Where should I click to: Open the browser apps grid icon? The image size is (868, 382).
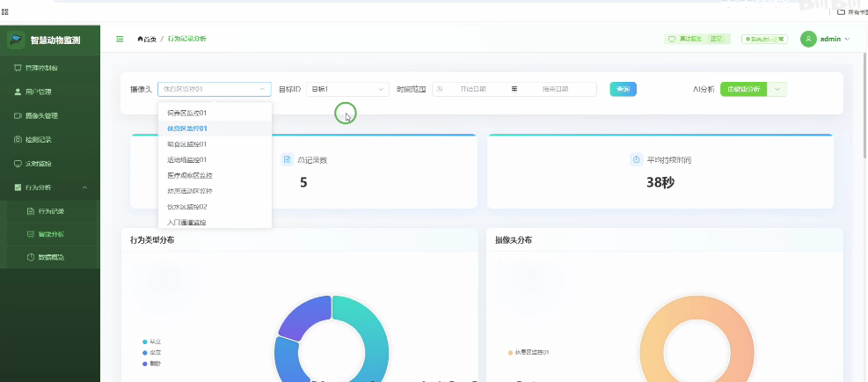(x=5, y=11)
